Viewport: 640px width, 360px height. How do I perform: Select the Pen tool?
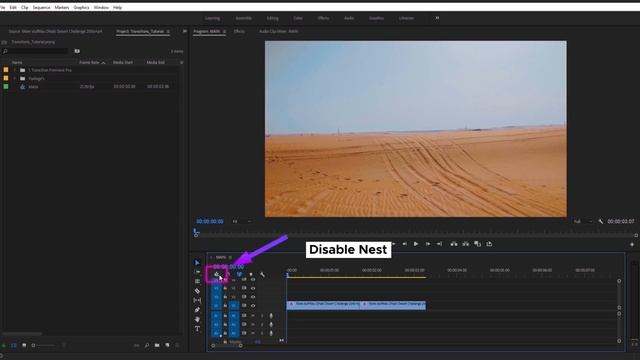coord(197,310)
